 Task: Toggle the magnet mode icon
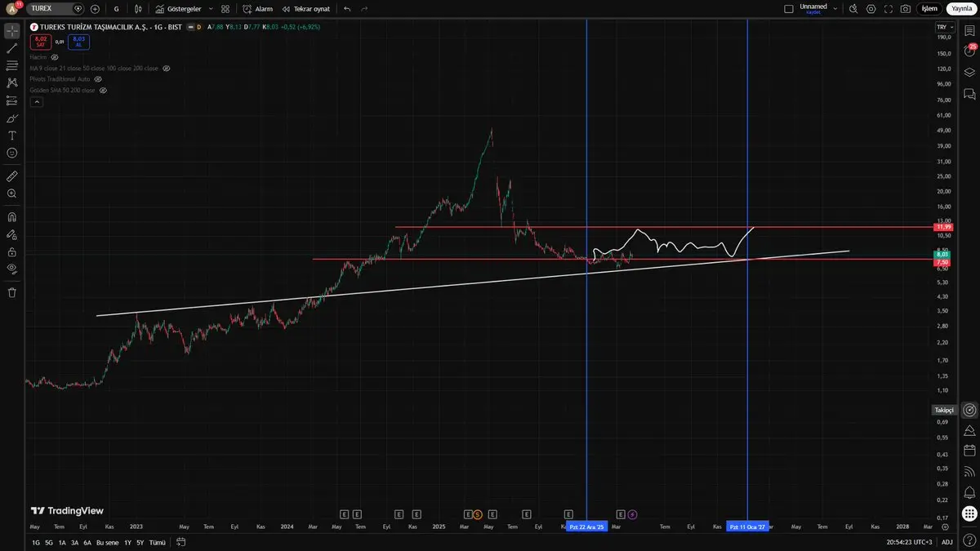tap(12, 217)
